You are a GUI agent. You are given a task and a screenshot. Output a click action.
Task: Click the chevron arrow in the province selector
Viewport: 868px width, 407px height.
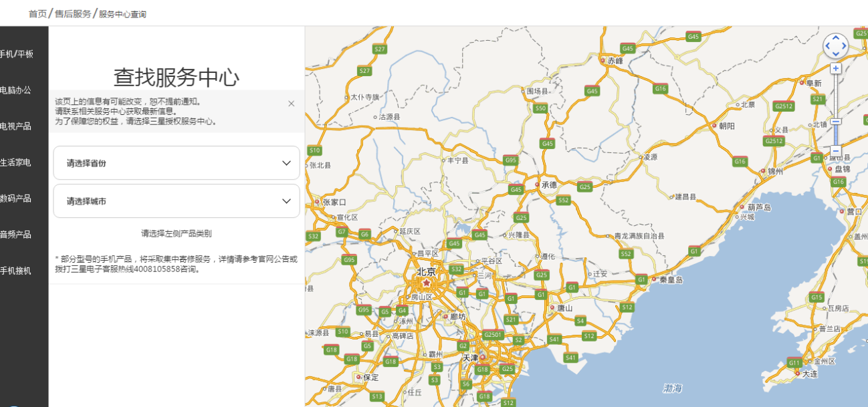click(x=286, y=163)
